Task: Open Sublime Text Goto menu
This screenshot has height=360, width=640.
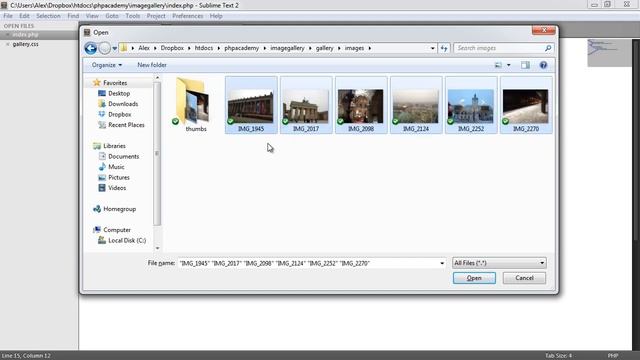Action: pyautogui.click(x=112, y=16)
